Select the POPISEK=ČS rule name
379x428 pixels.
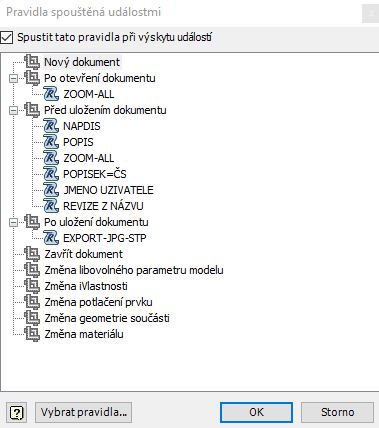[x=95, y=174]
